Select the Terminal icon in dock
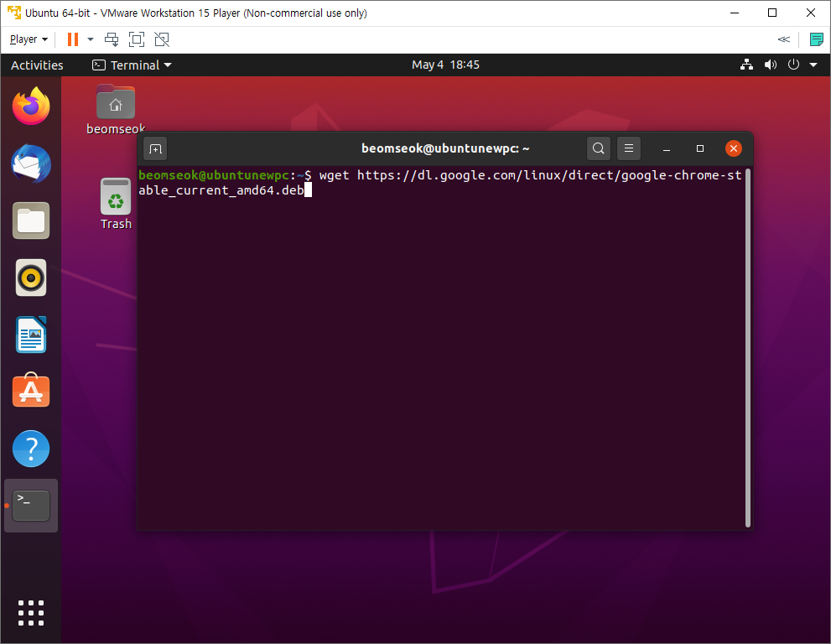 click(x=31, y=506)
